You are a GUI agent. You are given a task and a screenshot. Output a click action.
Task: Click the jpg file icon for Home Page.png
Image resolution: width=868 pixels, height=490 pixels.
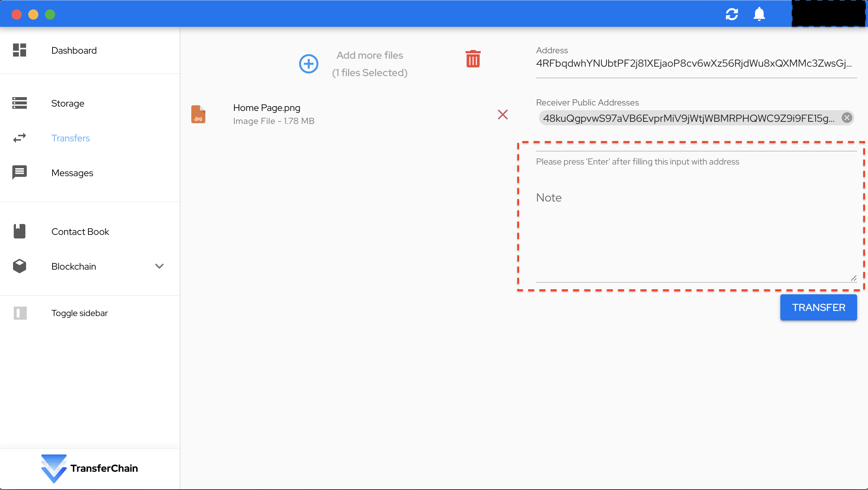pos(198,114)
